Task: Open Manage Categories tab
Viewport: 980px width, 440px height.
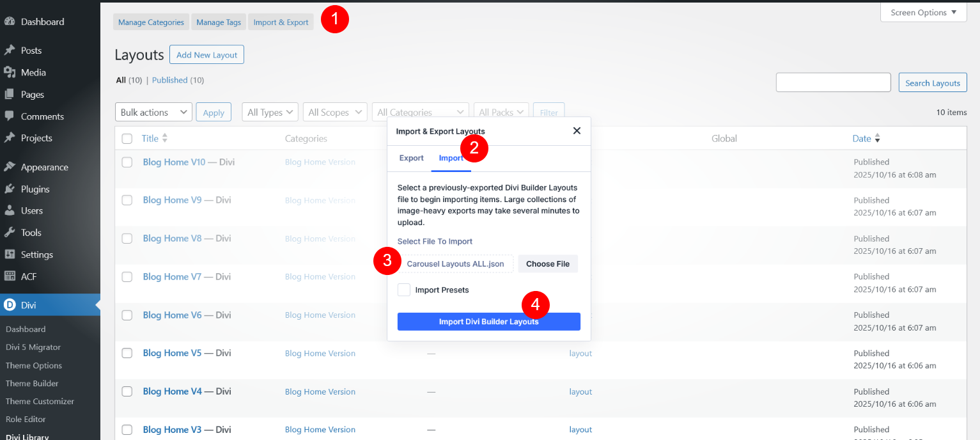Action: [151, 22]
